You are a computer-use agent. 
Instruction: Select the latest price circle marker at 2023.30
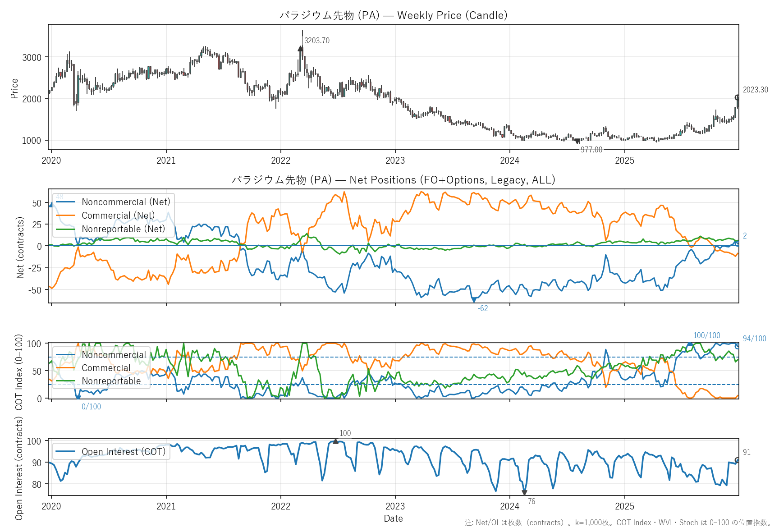[x=738, y=97]
